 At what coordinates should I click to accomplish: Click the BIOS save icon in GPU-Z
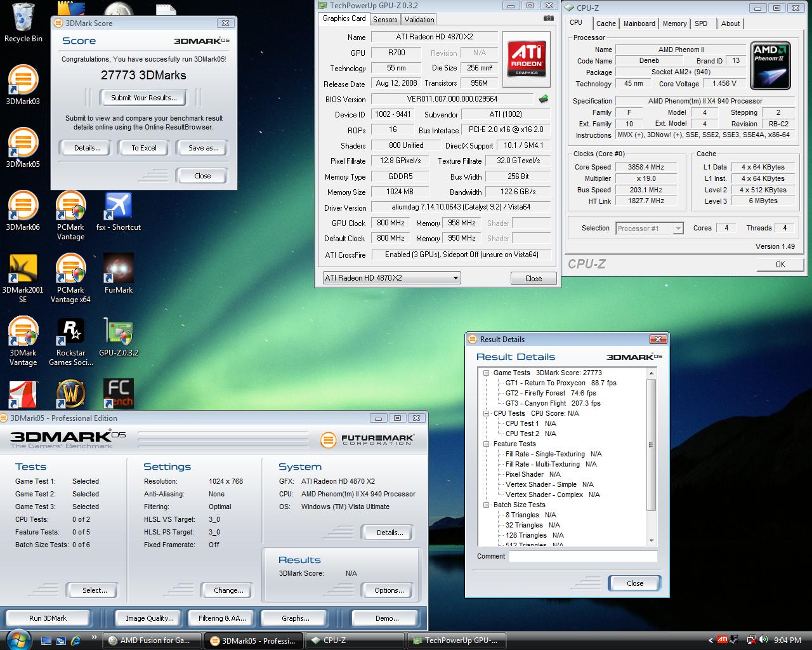[x=544, y=99]
